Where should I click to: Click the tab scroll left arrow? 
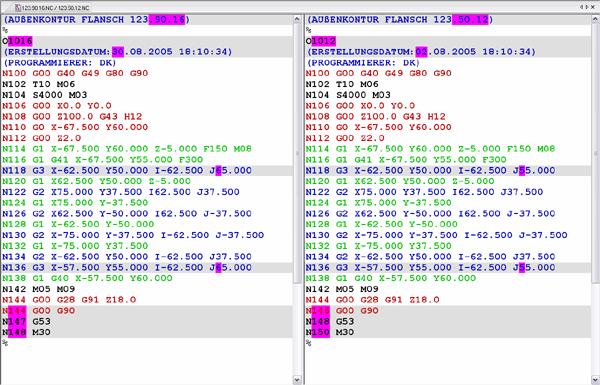tap(581, 7)
